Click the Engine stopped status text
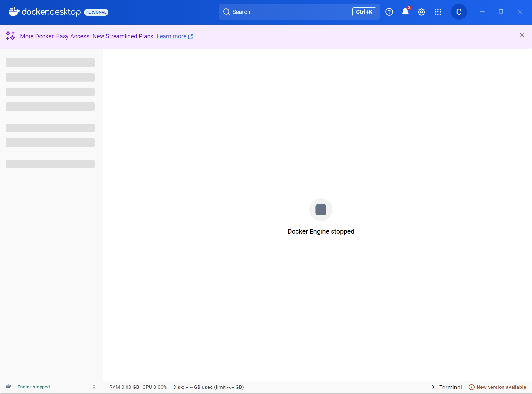Viewport: 532px width, 394px height. coord(33,387)
